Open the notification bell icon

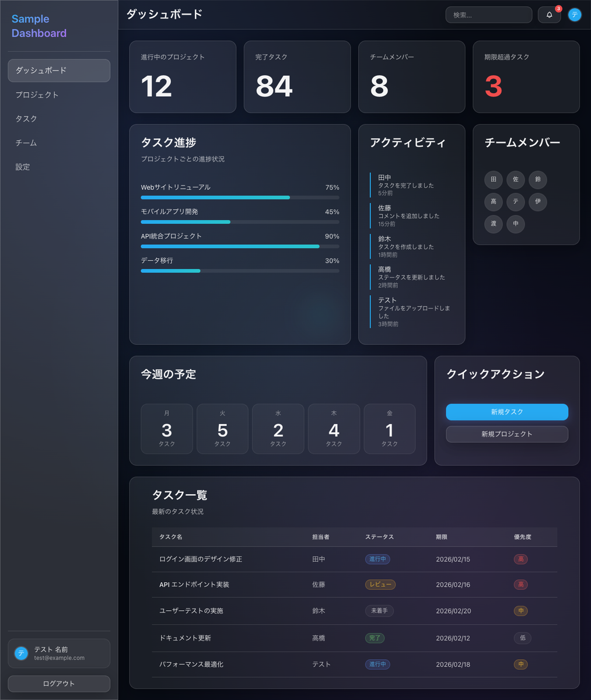click(549, 15)
